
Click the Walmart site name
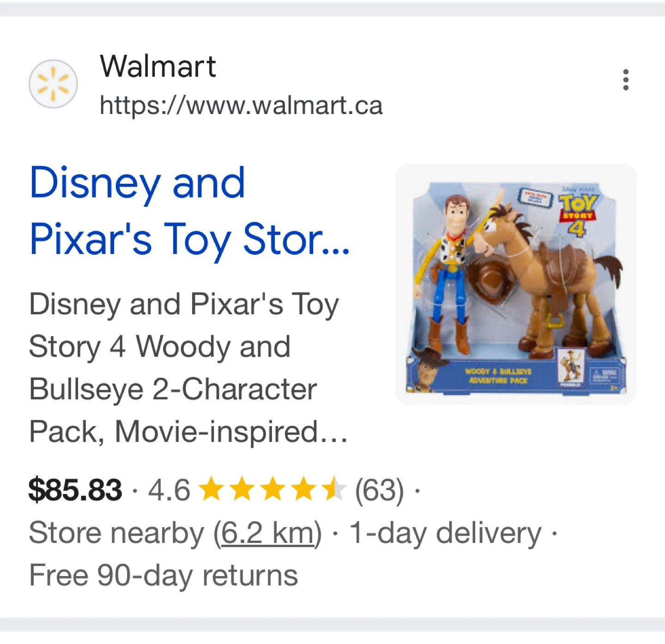[x=158, y=66]
